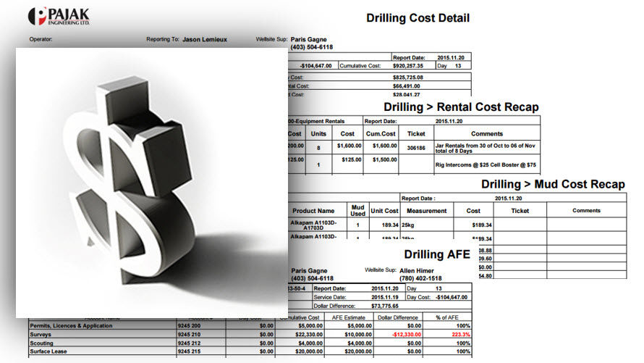Viewport: 644px width, 363px height.
Task: Click the Drilling AFE report heading
Action: point(436,254)
